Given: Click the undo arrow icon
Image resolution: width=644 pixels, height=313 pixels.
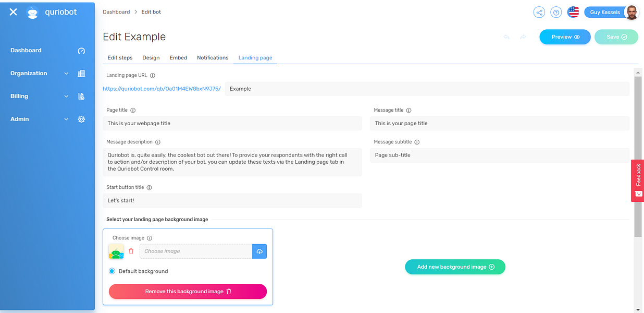Looking at the screenshot, I should [x=506, y=37].
